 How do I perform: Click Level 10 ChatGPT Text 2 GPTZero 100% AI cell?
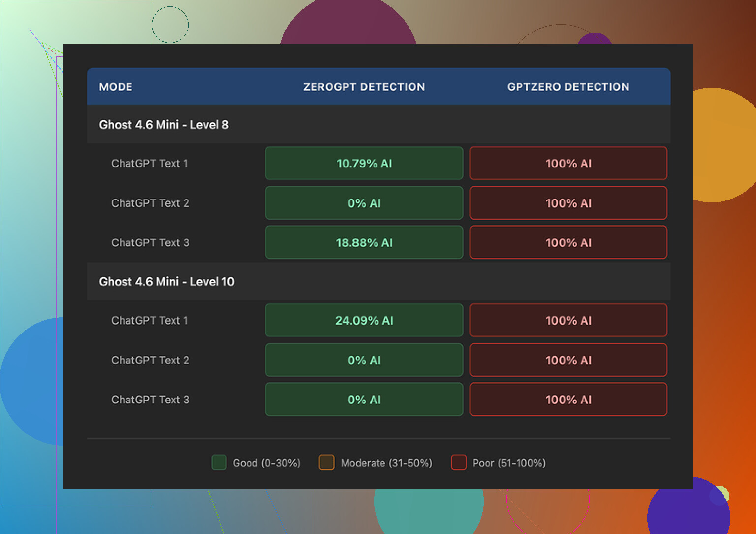(x=568, y=360)
